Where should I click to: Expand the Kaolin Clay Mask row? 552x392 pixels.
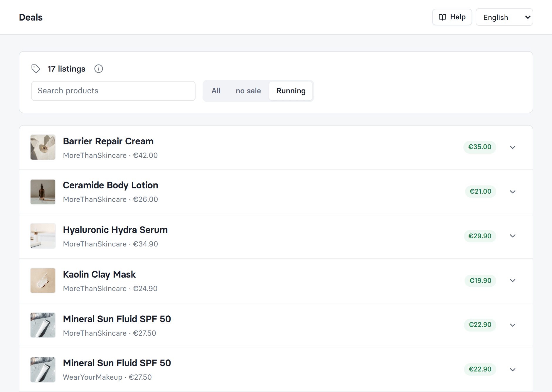coord(513,281)
